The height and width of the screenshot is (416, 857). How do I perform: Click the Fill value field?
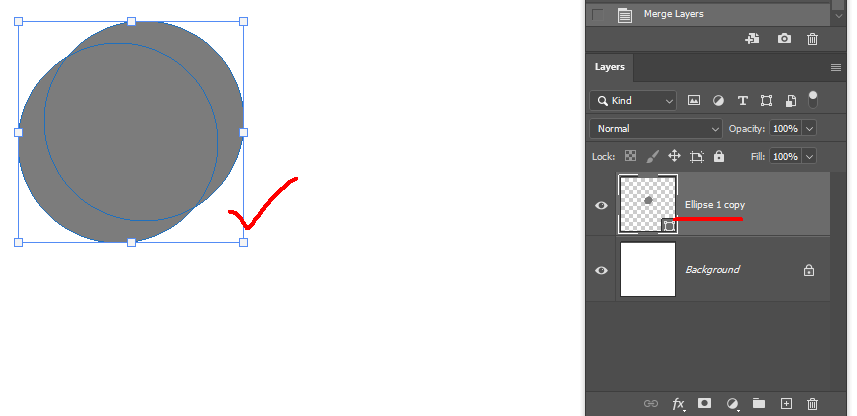point(785,157)
